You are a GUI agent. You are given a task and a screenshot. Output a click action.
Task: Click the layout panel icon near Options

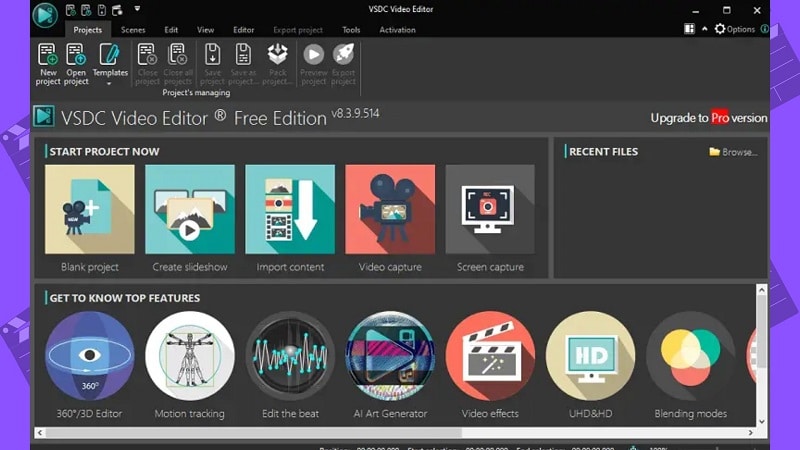tap(689, 29)
